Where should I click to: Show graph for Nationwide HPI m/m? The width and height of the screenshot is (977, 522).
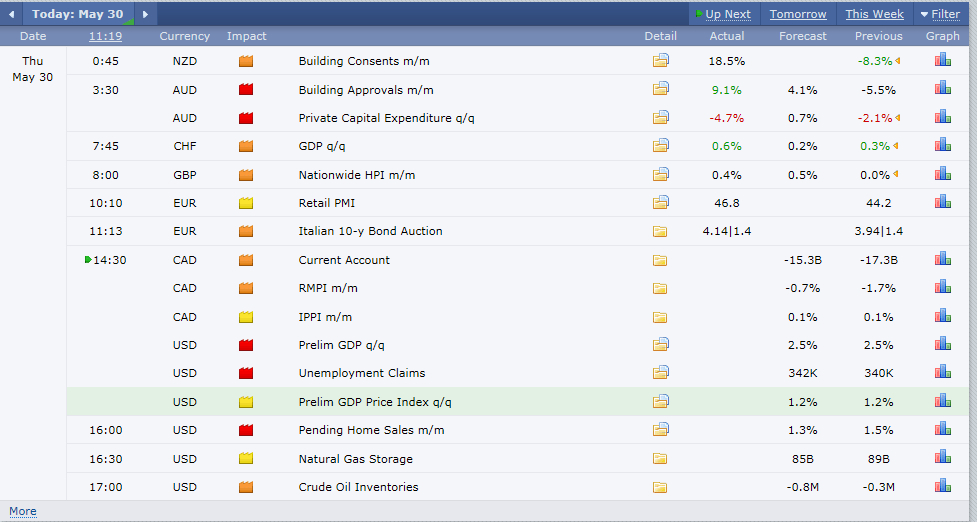[943, 173]
